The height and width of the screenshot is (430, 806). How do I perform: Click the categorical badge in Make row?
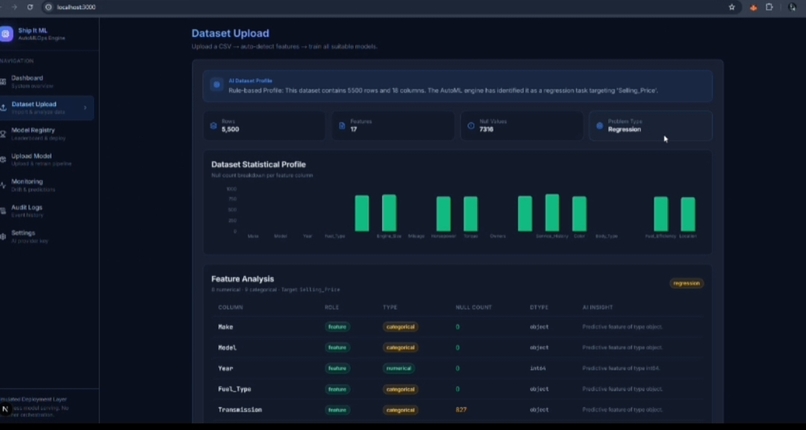click(400, 327)
